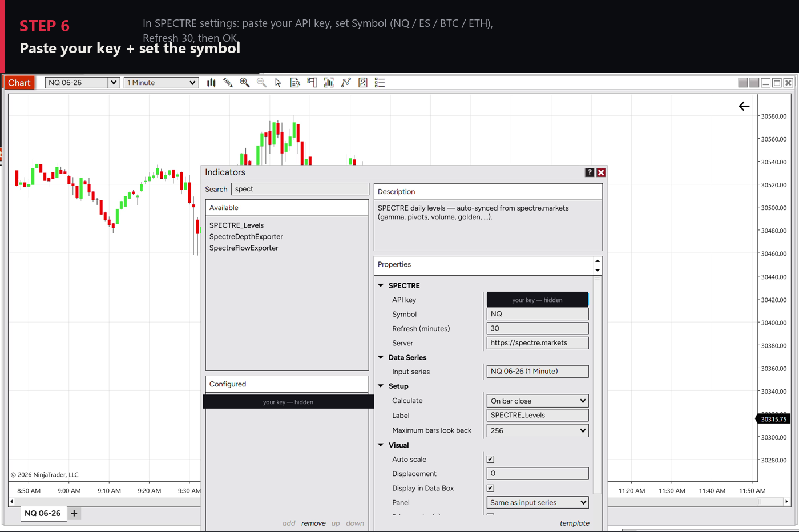Click the Indicators dialog help question icon
The height and width of the screenshot is (532, 799).
coord(590,172)
